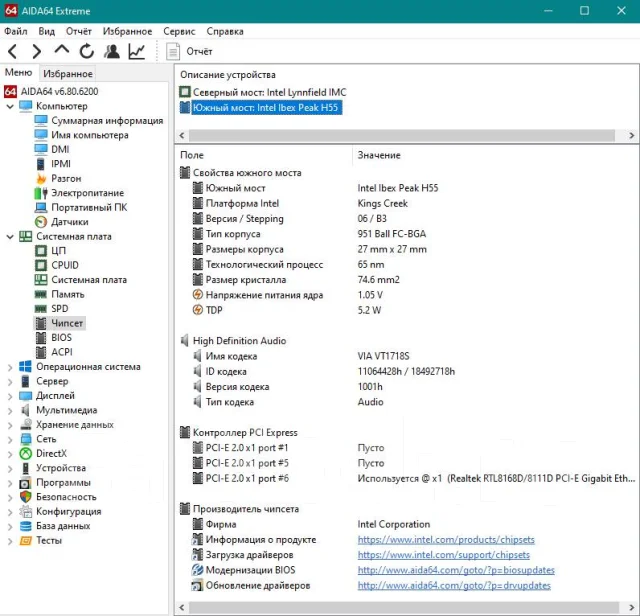640x616 pixels.
Task: Select Суммарная информация in tree
Action: click(107, 120)
